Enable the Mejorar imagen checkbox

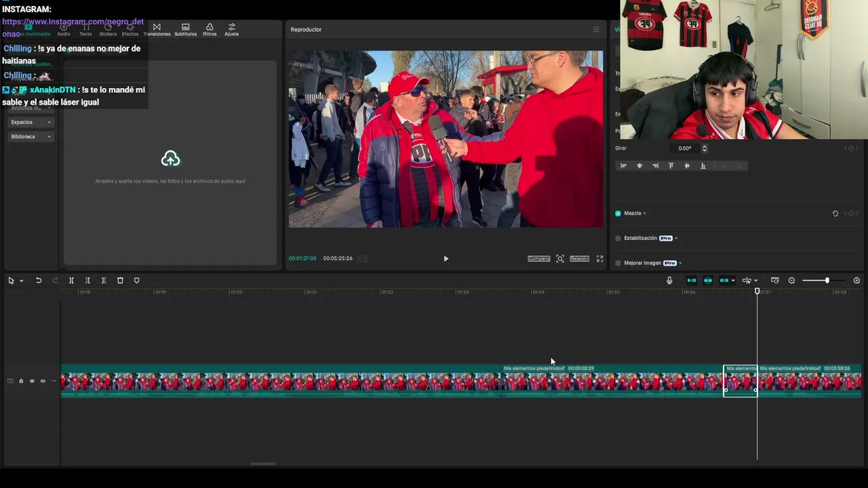[618, 263]
